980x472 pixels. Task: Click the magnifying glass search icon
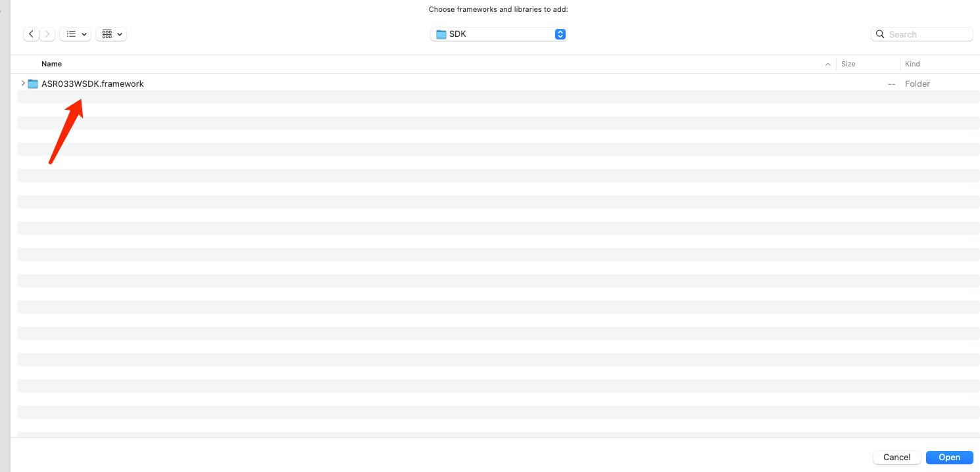tap(880, 34)
